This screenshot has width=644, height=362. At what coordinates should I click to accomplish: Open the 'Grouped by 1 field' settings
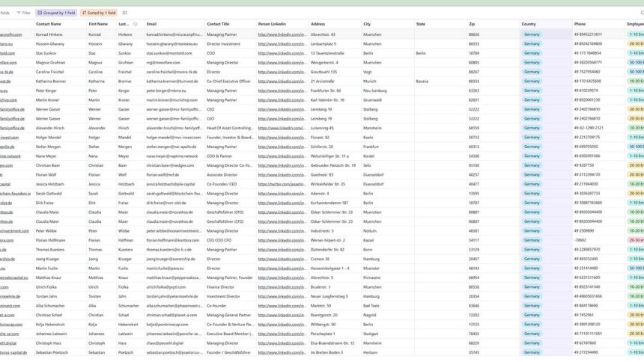click(x=56, y=13)
